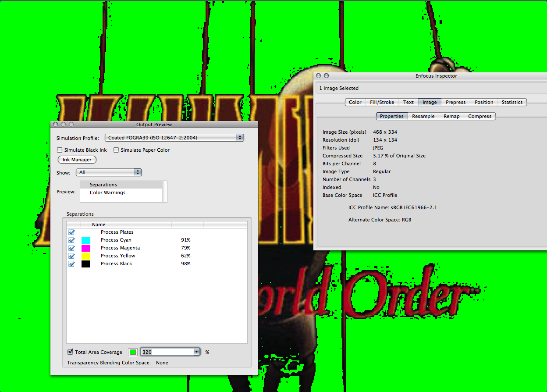547x392 pixels.
Task: Click the Alternate Color Space: RGB text
Action: pos(380,220)
